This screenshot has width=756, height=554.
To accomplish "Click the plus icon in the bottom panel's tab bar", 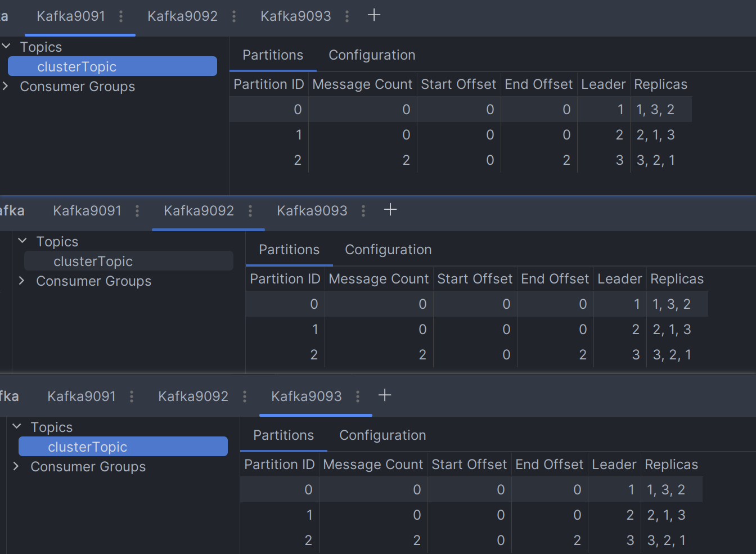I will coord(385,395).
